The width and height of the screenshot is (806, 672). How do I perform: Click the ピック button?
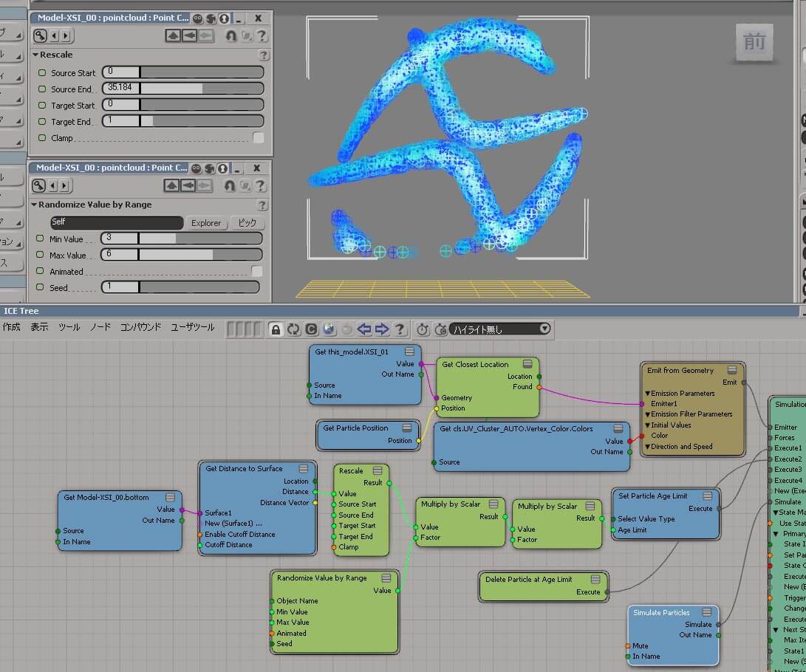247,223
